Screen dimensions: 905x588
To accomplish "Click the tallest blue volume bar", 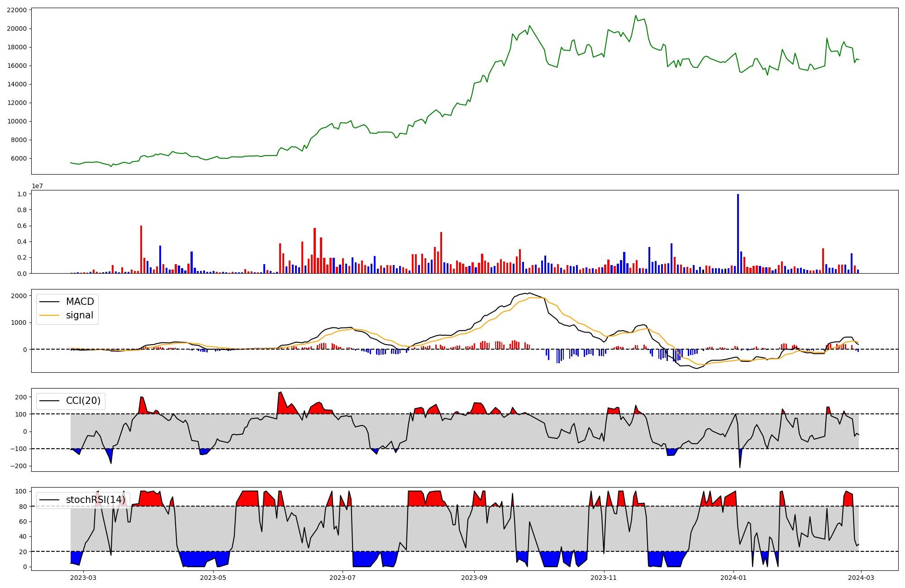I will [x=738, y=233].
